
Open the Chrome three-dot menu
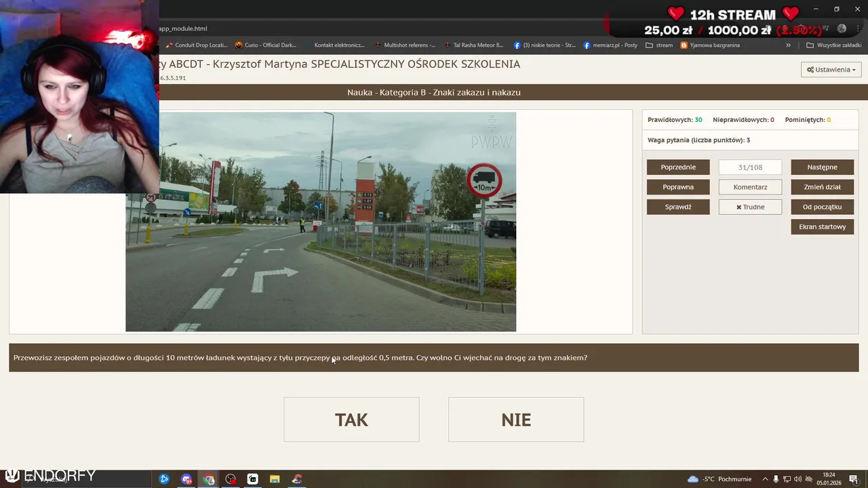(x=858, y=28)
